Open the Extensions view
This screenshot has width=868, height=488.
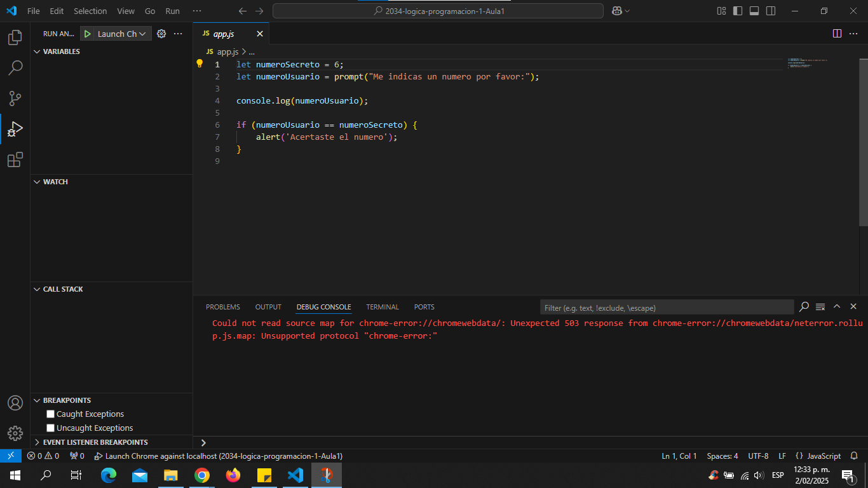tap(15, 159)
